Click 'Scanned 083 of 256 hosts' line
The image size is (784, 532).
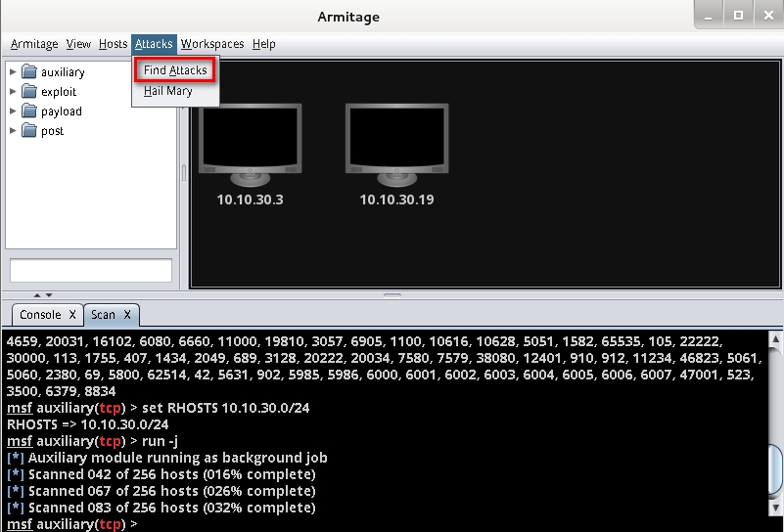161,508
